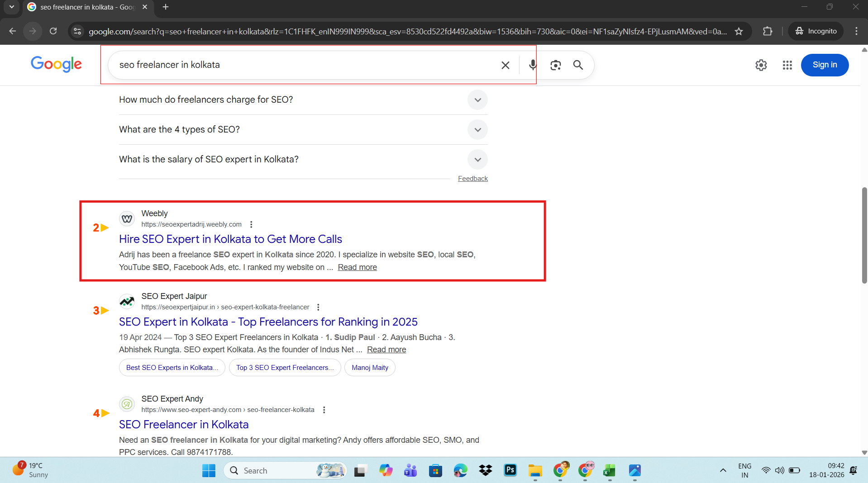Image resolution: width=868 pixels, height=483 pixels.
Task: Open Google search settings gear
Action: pos(761,65)
